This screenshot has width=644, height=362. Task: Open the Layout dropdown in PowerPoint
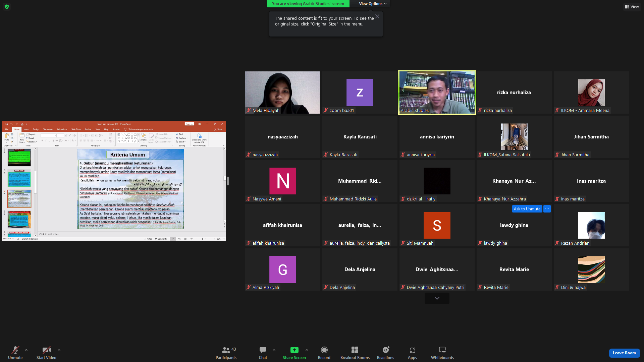[32, 134]
